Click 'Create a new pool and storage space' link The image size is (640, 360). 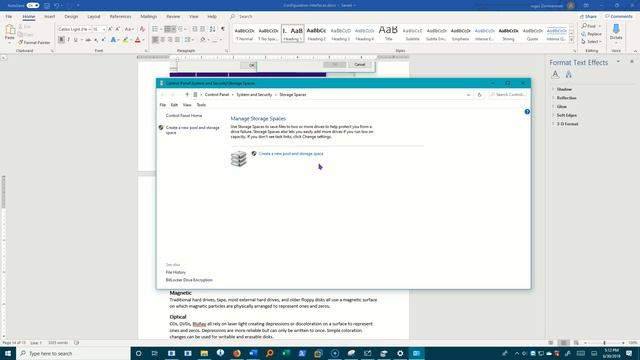point(291,154)
